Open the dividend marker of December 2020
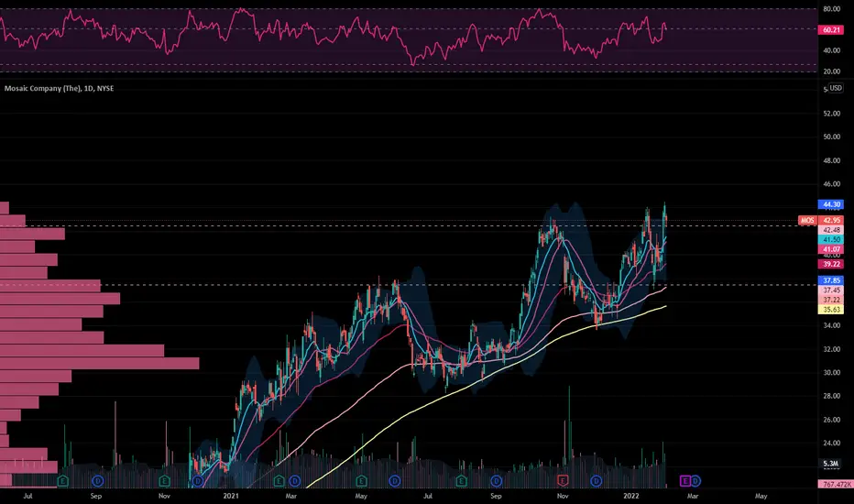Image resolution: width=854 pixels, height=504 pixels. (x=198, y=481)
